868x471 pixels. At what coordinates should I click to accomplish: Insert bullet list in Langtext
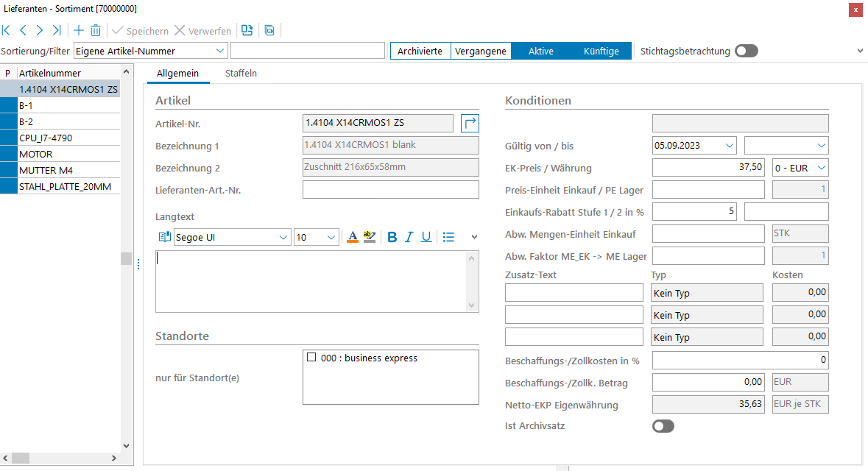click(x=448, y=237)
